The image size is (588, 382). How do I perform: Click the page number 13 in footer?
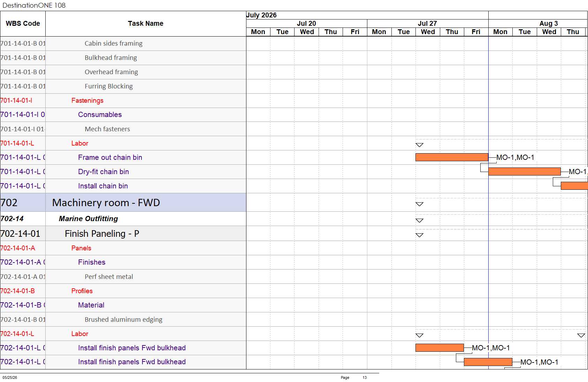coord(365,377)
